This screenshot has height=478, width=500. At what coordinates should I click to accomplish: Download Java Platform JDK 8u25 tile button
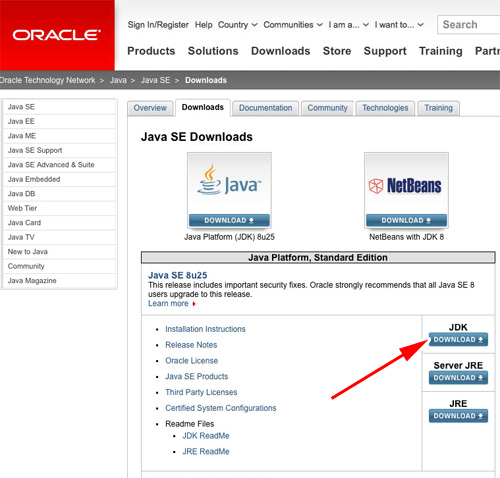(x=229, y=220)
